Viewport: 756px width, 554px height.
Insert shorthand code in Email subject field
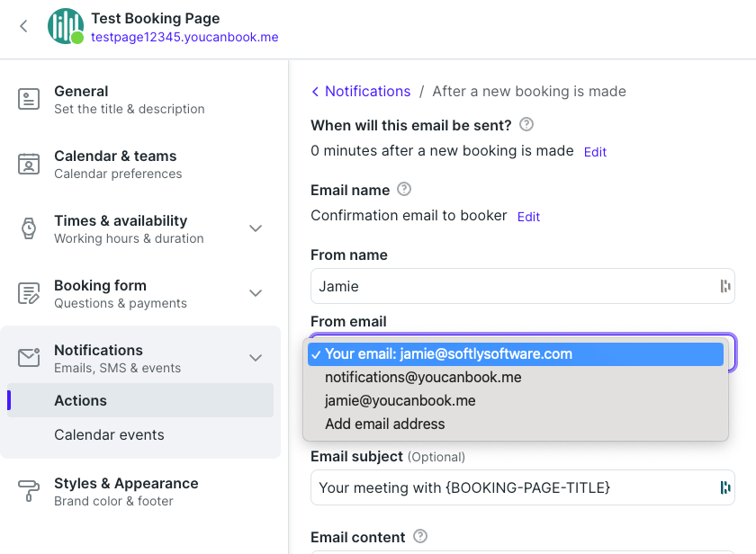point(724,487)
